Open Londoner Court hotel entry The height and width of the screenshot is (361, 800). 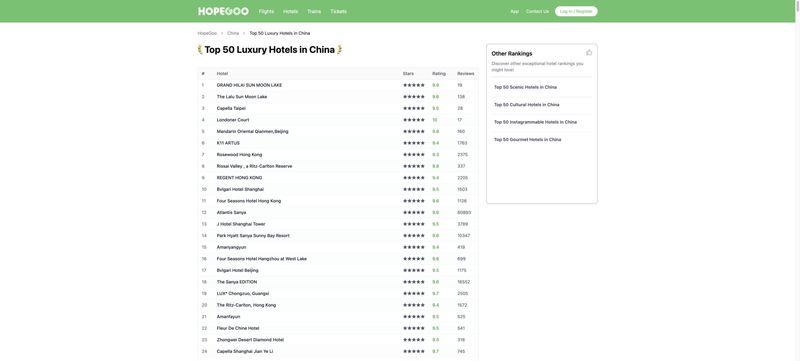[x=233, y=120]
